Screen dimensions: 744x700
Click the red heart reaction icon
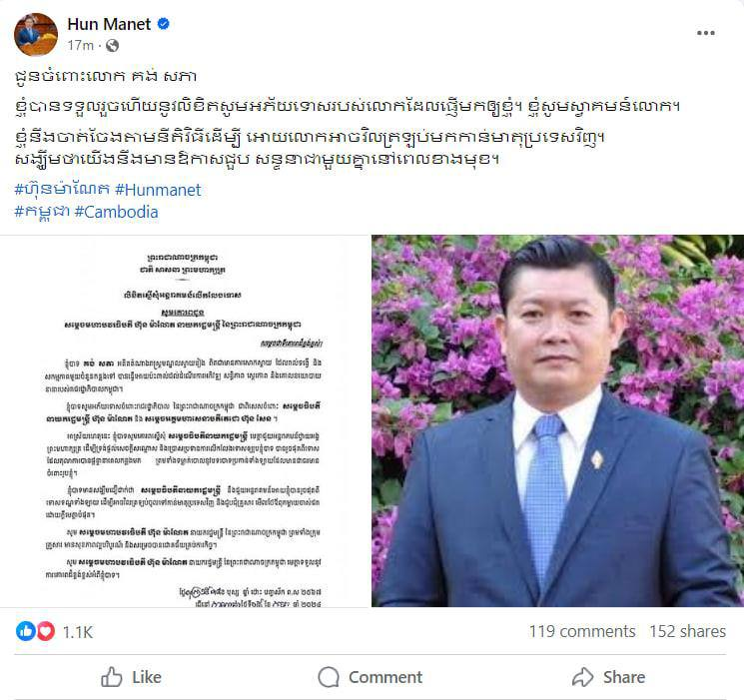(46, 631)
